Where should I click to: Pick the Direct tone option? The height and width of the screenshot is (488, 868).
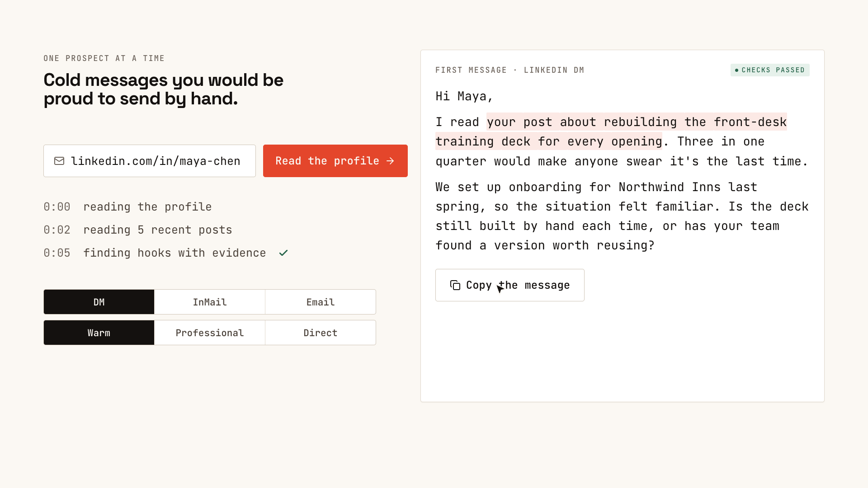click(x=321, y=333)
